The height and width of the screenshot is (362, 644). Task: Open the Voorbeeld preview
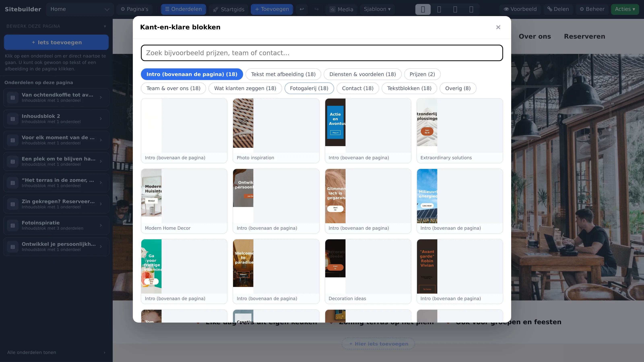pyautogui.click(x=520, y=9)
